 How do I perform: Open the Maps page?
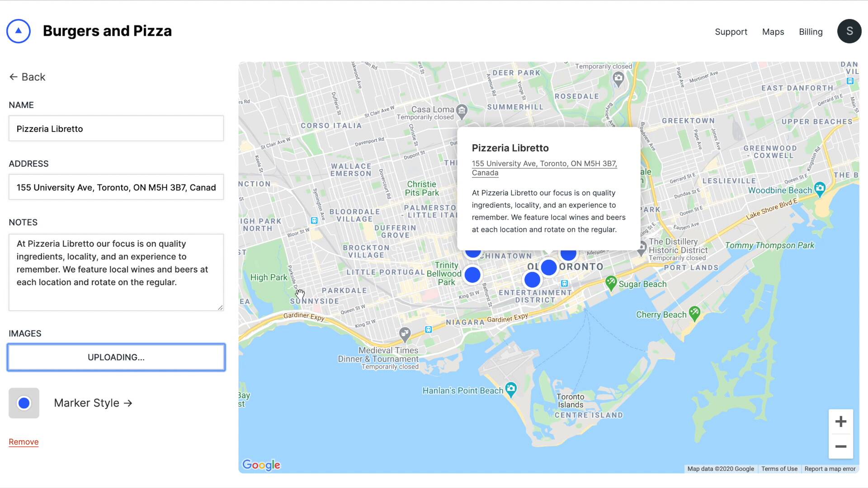click(x=773, y=32)
